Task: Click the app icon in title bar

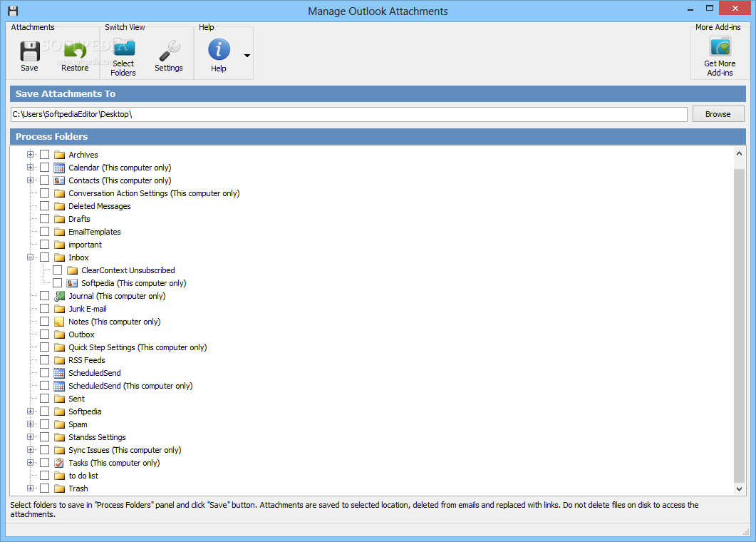Action: 13,11
